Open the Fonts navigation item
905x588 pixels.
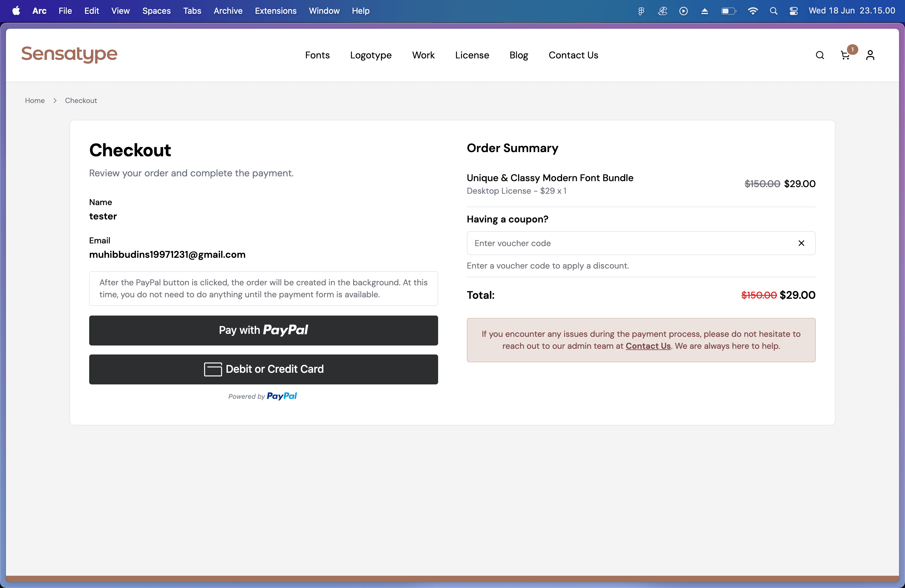(317, 55)
